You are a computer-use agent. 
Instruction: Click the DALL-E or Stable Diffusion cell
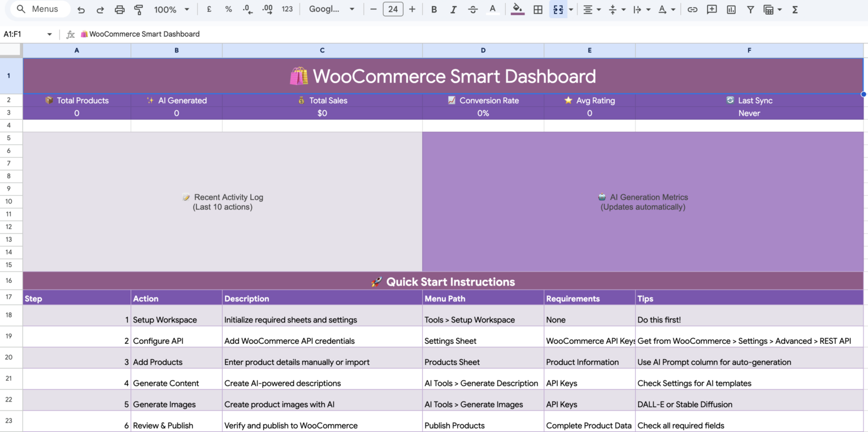[x=749, y=400]
